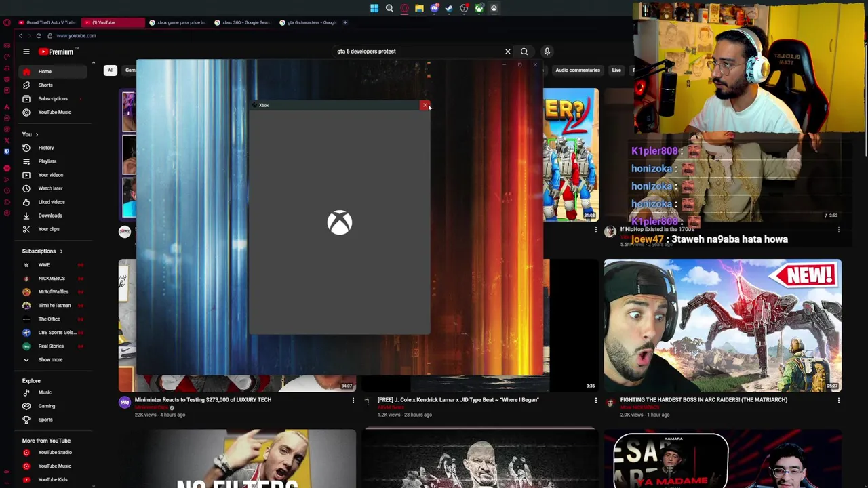Open the Windows Start menu
Screen dimensions: 868x488
(x=374, y=8)
